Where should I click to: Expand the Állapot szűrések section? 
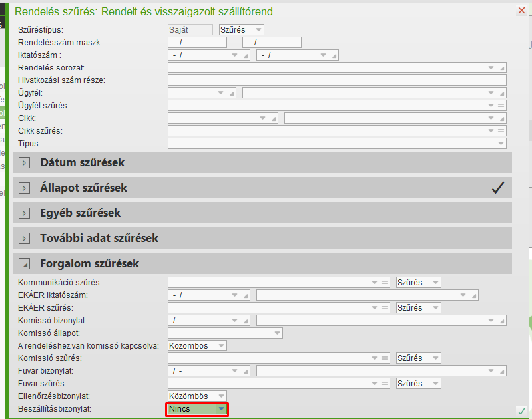tap(24, 188)
